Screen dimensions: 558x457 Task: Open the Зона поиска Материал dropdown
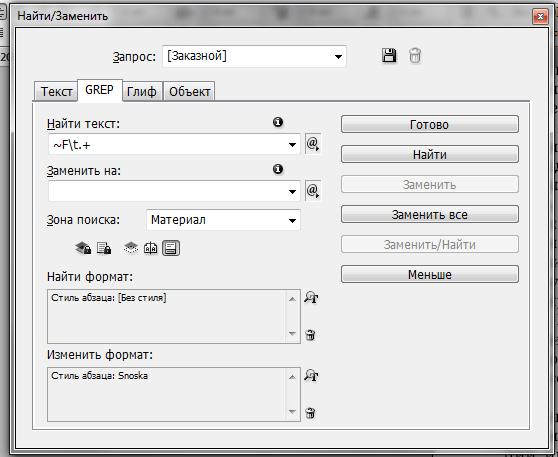[x=223, y=220]
